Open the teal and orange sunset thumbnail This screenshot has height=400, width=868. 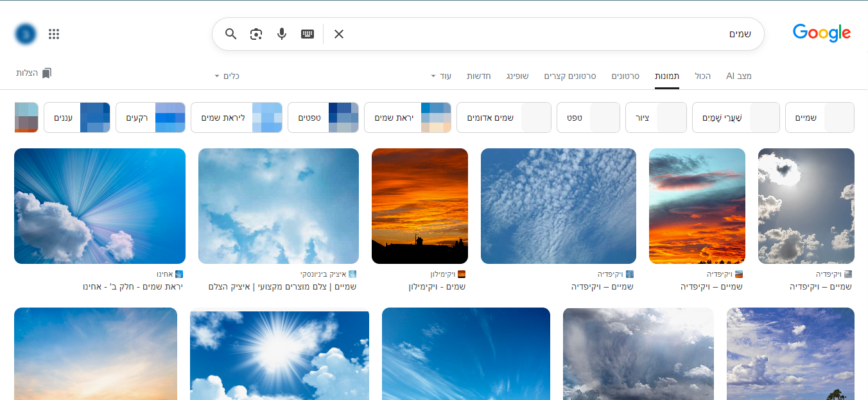pyautogui.click(x=697, y=206)
